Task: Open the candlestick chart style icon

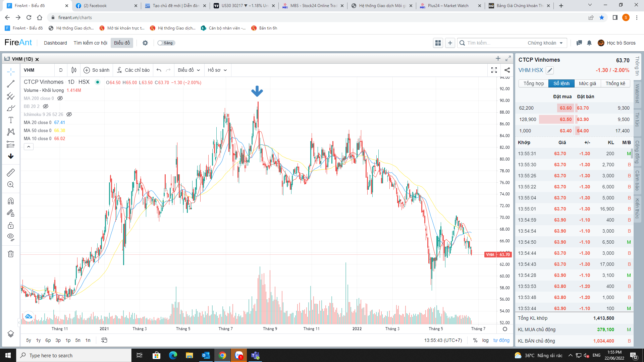Action: (x=74, y=70)
